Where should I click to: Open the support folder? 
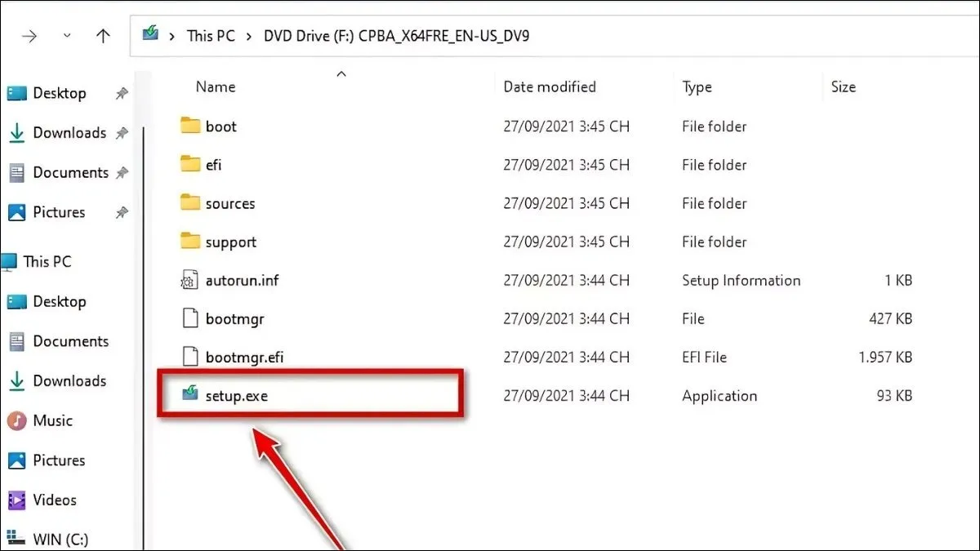coord(231,242)
